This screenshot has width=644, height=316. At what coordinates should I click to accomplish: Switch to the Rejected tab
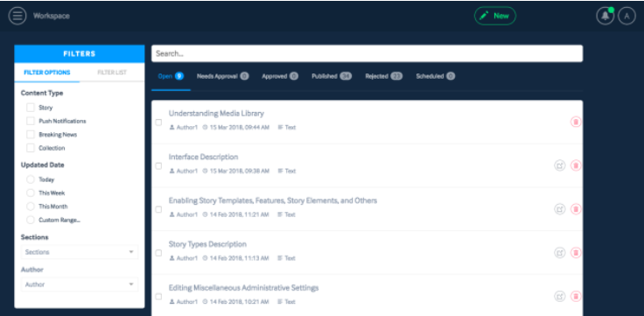tap(383, 76)
